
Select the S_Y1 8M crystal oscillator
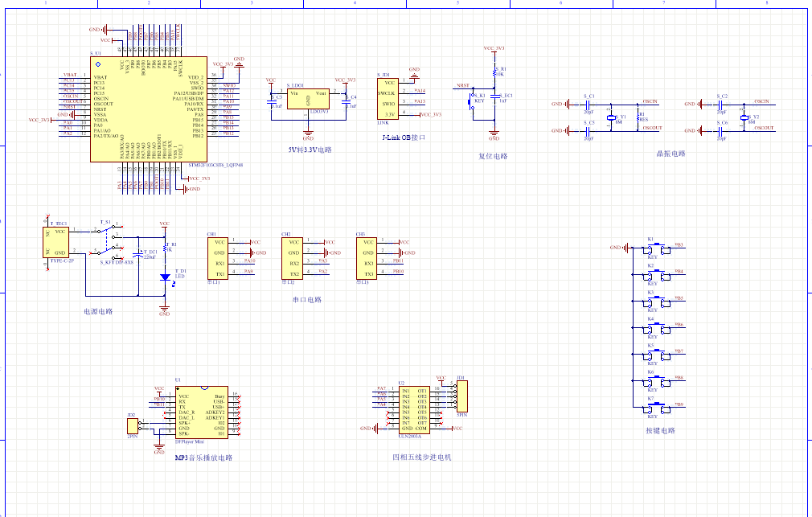[x=611, y=117]
